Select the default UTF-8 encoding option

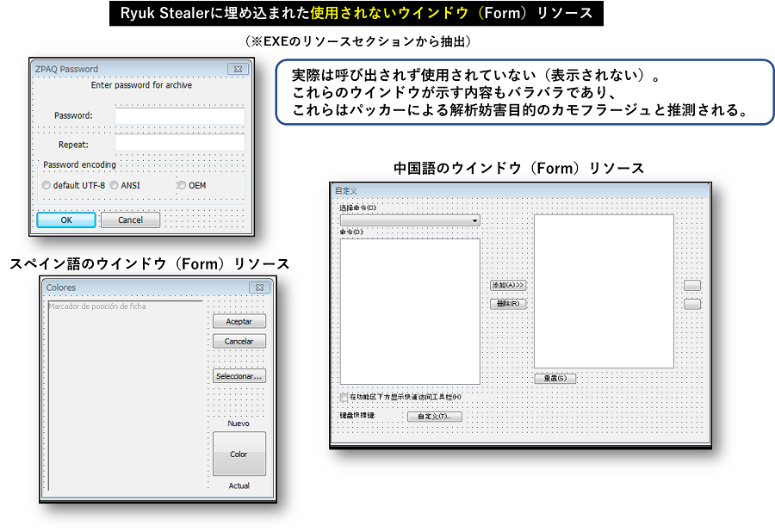pos(46,185)
